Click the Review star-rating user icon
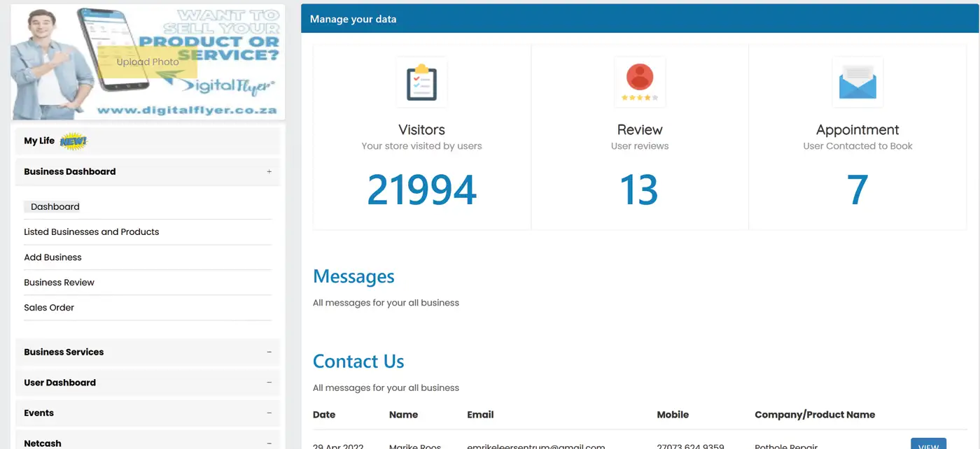This screenshot has width=980, height=449. pos(639,83)
